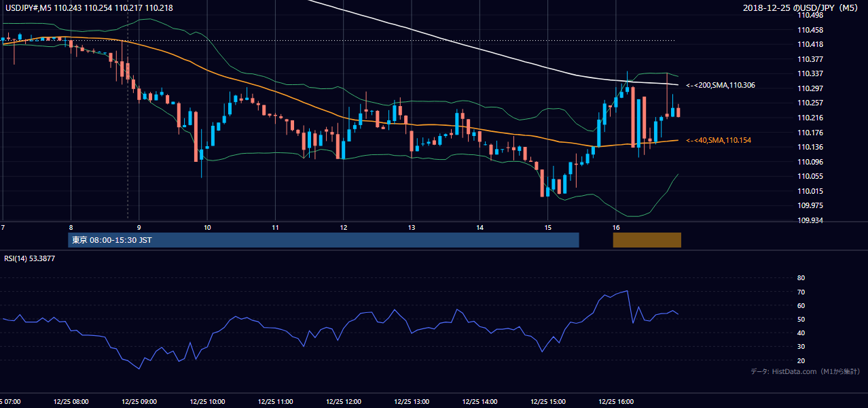Click the brown session bar after 16:00
This screenshot has width=868, height=408.
coord(647,240)
